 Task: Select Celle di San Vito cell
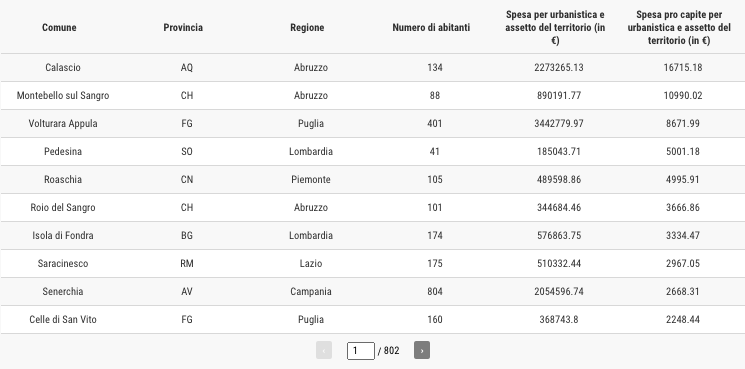click(x=63, y=320)
